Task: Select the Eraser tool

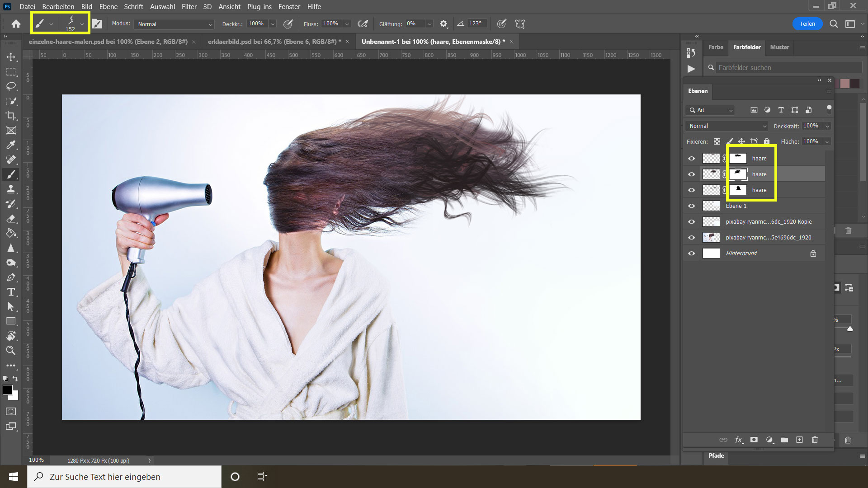Action: click(x=11, y=219)
